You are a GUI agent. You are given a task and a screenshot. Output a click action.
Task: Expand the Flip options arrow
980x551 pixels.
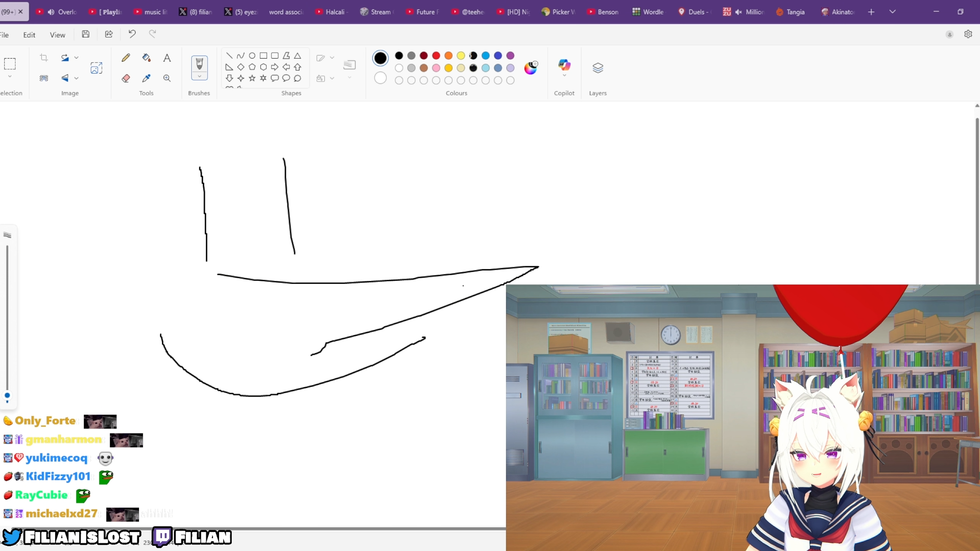(x=76, y=78)
